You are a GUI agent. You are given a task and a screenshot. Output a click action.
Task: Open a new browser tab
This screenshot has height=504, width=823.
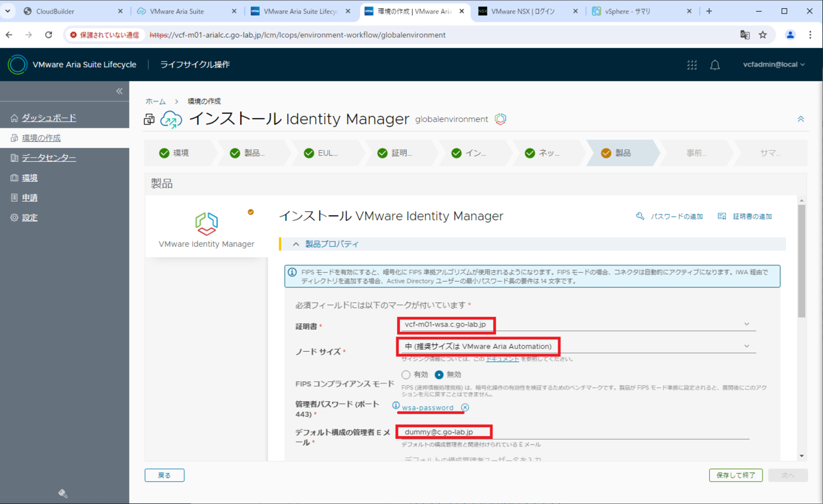(x=709, y=11)
